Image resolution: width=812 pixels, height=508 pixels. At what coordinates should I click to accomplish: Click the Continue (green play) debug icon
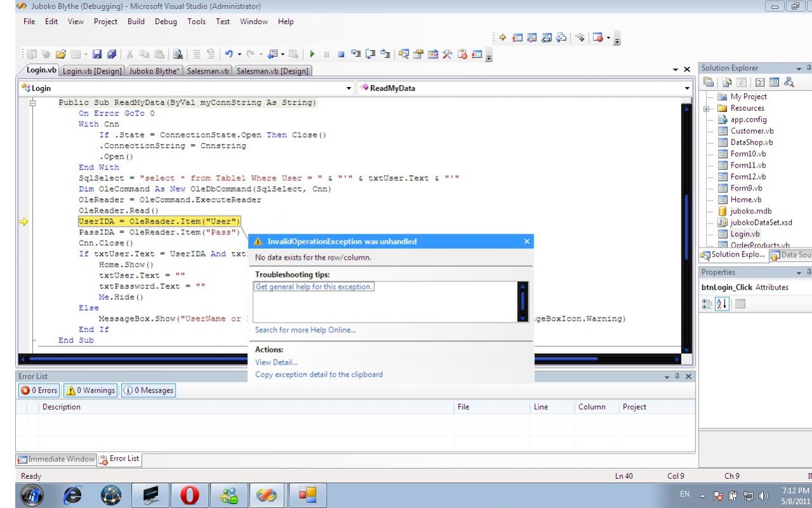312,55
